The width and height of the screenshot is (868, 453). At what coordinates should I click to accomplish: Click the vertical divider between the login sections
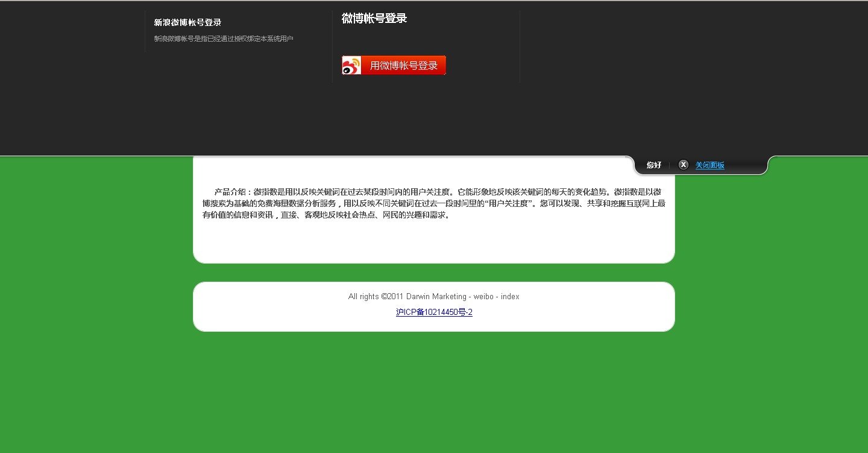(x=332, y=45)
